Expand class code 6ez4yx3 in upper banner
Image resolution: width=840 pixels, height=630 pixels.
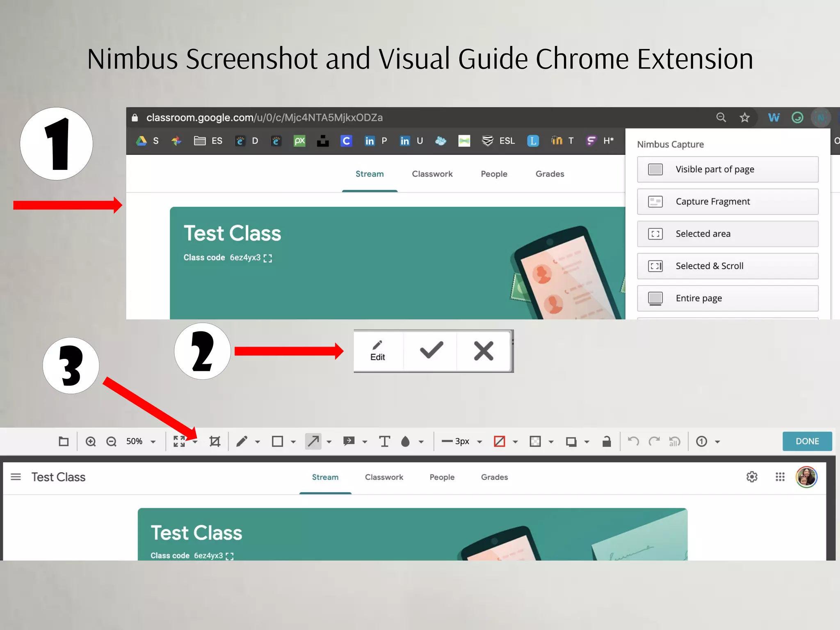[x=268, y=258]
